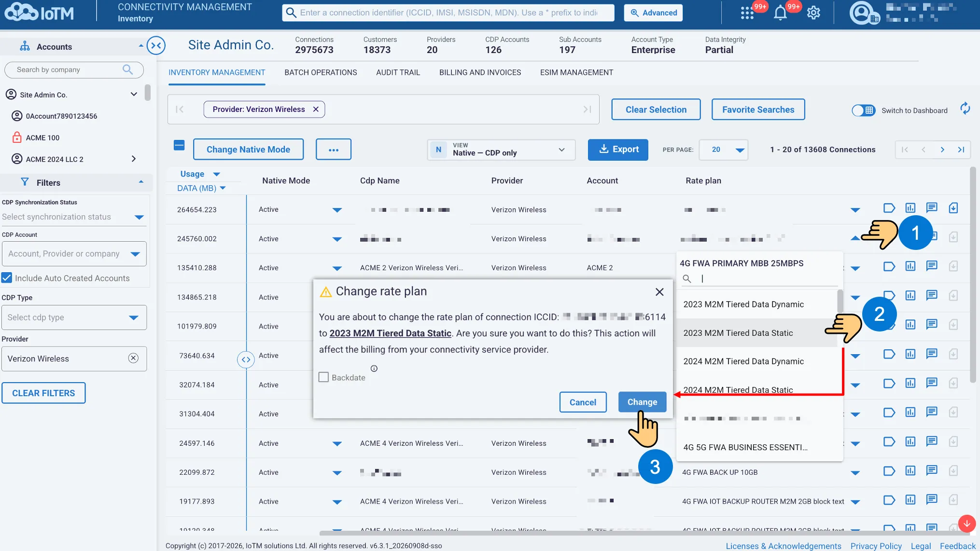Click the rate plan search field
Image resolution: width=980 pixels, height=551 pixels.
759,278
